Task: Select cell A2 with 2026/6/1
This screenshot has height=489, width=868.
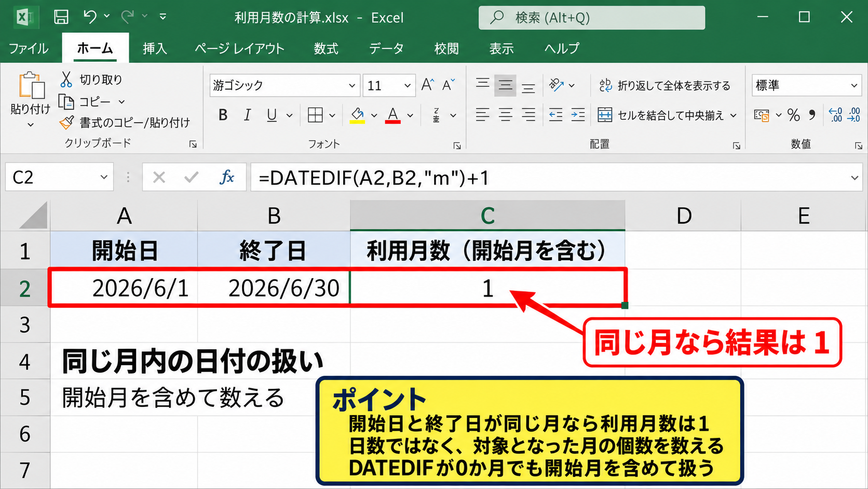Action: [x=124, y=288]
